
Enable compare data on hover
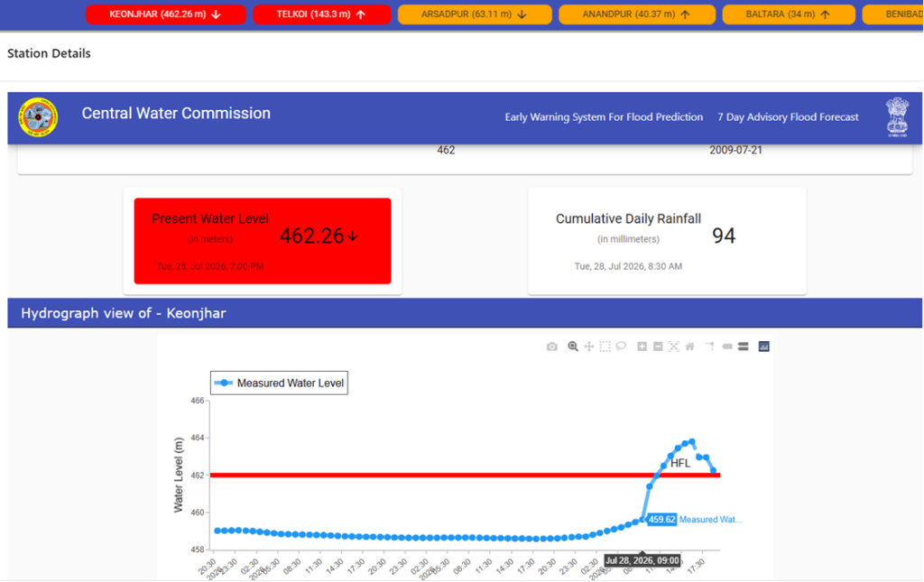click(744, 346)
